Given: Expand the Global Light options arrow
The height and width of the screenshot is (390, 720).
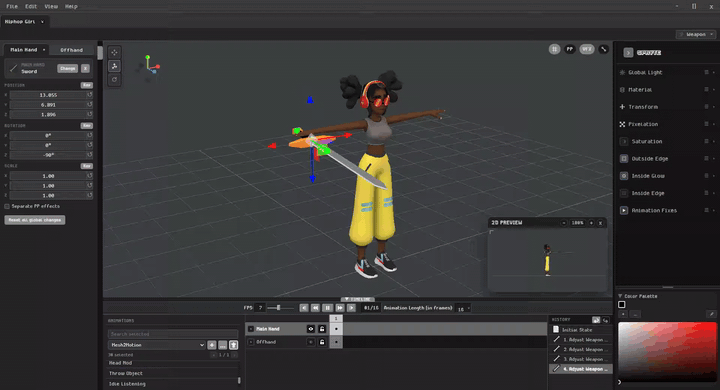Looking at the screenshot, I should (x=714, y=72).
